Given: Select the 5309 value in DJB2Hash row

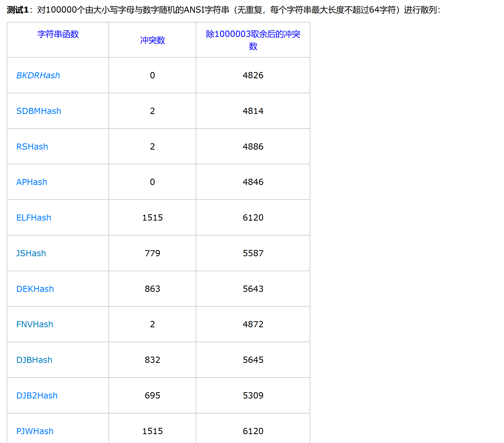Looking at the screenshot, I should click(253, 395).
